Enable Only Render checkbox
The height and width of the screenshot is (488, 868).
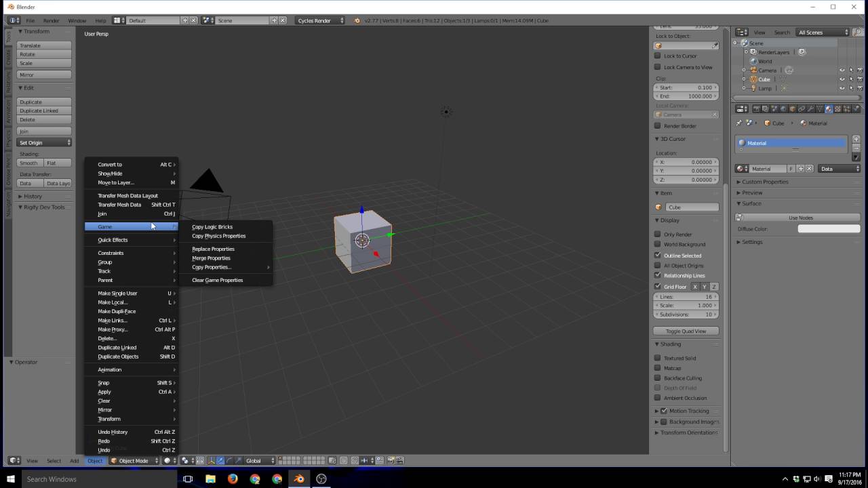pyautogui.click(x=657, y=234)
